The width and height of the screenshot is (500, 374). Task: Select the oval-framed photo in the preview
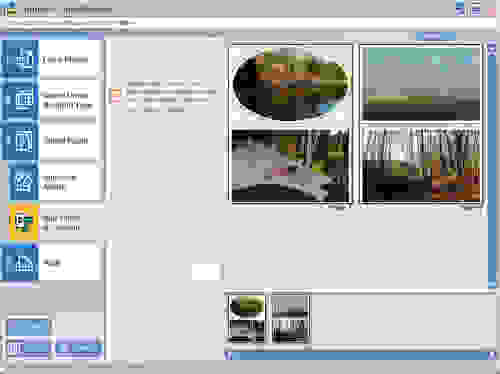[292, 83]
